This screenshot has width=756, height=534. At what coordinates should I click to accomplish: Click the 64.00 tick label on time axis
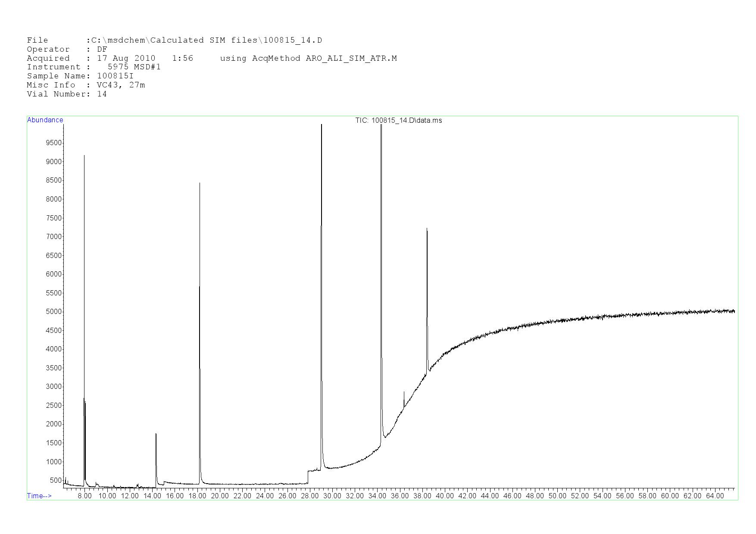coord(715,496)
